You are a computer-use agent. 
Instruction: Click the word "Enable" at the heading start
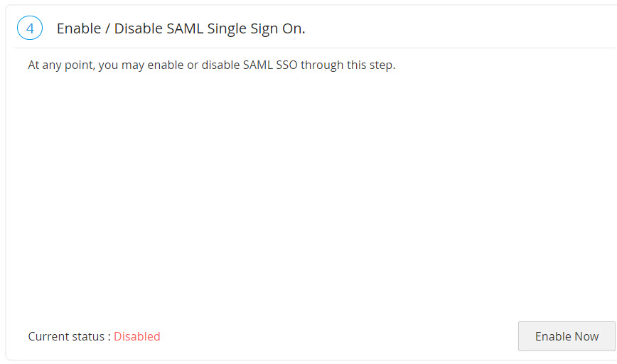[x=79, y=28]
